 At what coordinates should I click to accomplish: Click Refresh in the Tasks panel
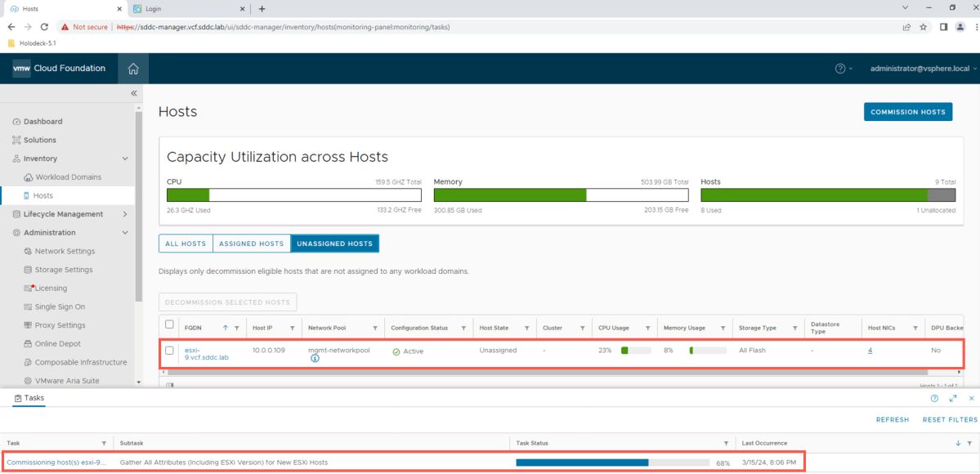893,419
